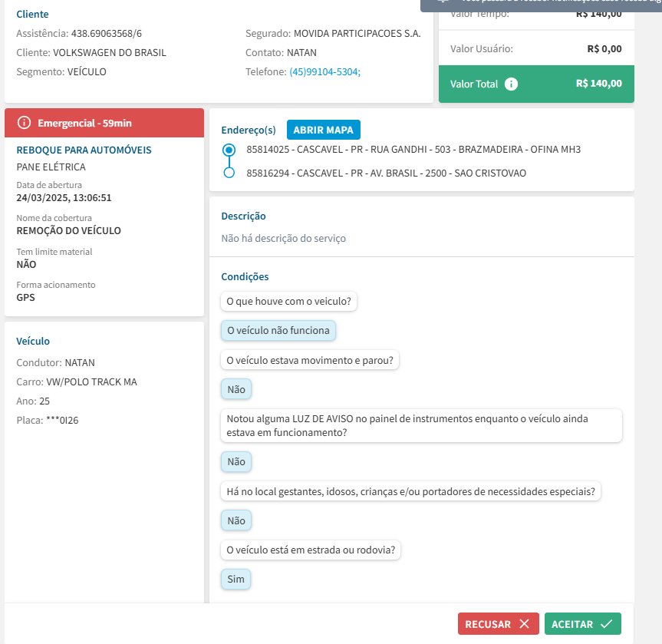Click the info icon beside Valor Total
The height and width of the screenshot is (644, 662).
tap(512, 84)
